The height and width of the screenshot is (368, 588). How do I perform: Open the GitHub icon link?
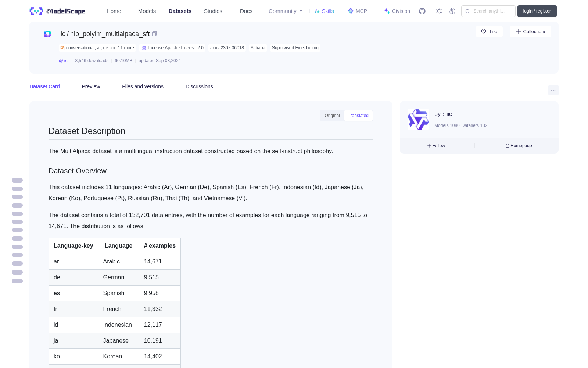[x=422, y=11]
